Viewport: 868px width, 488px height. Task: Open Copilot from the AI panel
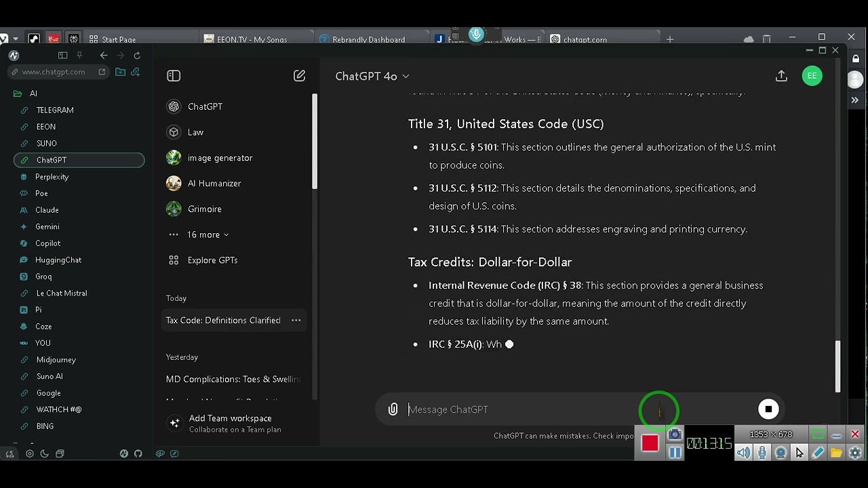point(48,243)
